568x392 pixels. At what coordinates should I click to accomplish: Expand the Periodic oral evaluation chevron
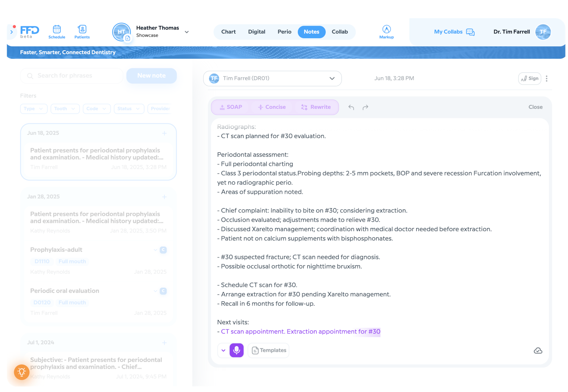click(x=155, y=291)
